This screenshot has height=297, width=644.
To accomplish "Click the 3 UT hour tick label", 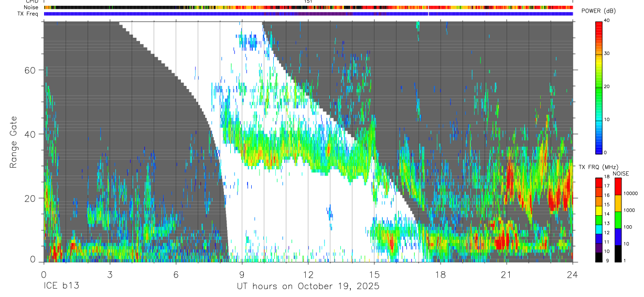I will click(x=110, y=274).
